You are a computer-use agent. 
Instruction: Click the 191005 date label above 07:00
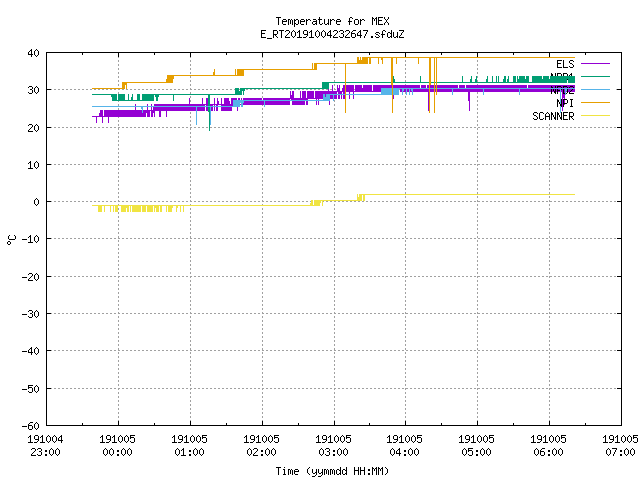click(620, 439)
